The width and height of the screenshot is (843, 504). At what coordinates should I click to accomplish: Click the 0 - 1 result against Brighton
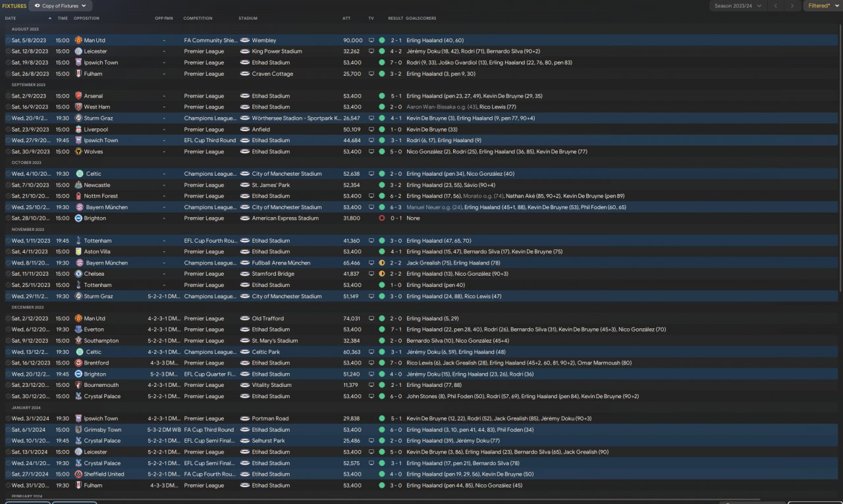396,218
